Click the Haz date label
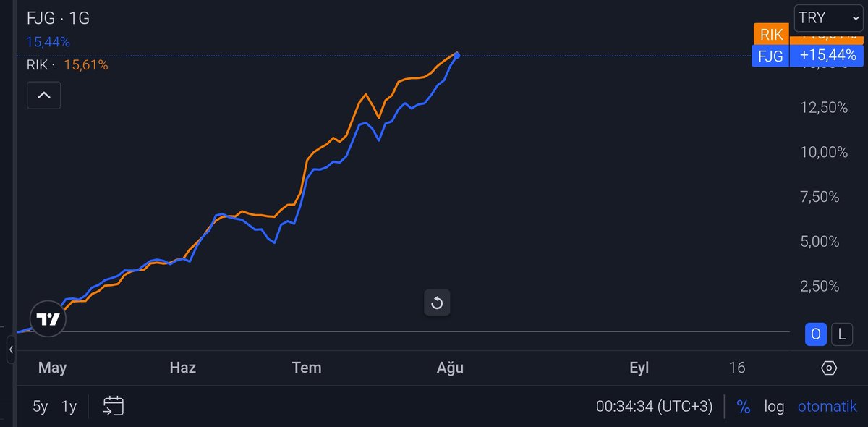The image size is (868, 427). tap(182, 368)
